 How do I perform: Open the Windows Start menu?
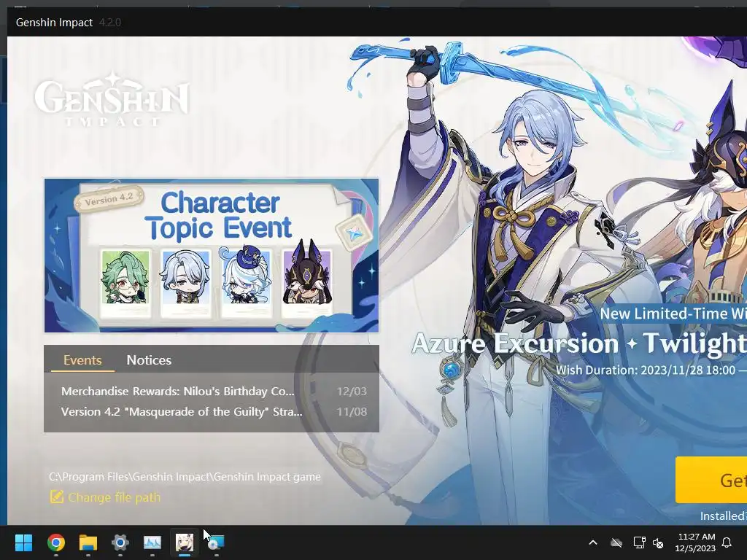pyautogui.click(x=23, y=542)
